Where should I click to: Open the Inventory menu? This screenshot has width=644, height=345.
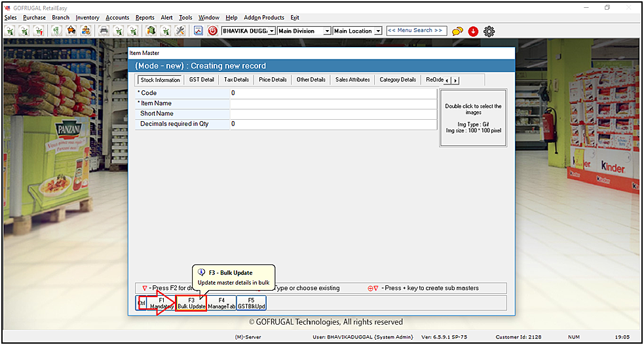click(x=88, y=18)
